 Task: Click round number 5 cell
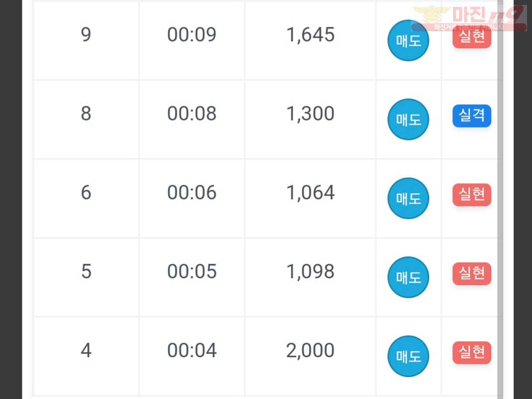[86, 277]
